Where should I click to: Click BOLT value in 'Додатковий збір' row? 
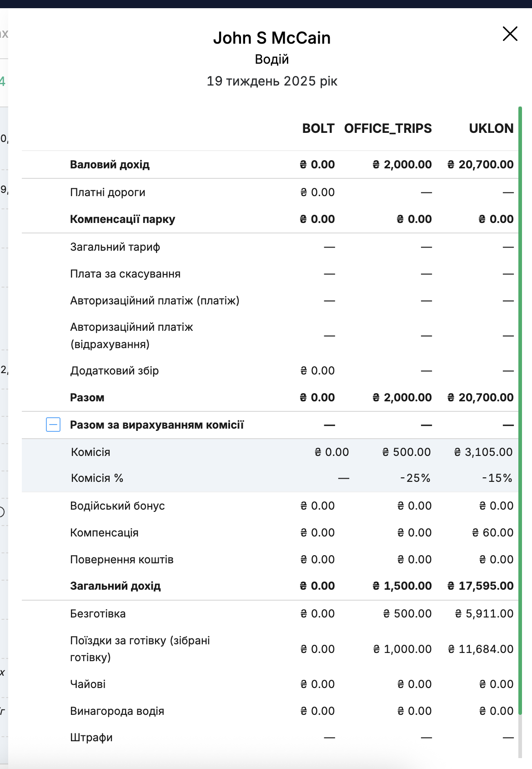click(317, 370)
